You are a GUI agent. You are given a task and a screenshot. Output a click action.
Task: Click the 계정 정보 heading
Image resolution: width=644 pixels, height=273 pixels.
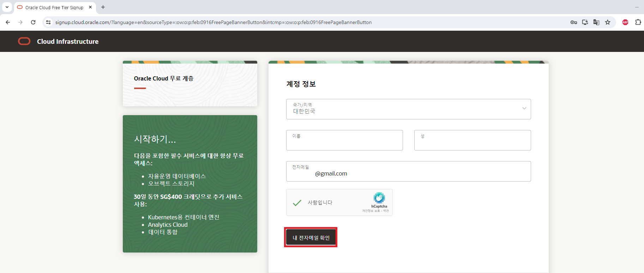(301, 84)
